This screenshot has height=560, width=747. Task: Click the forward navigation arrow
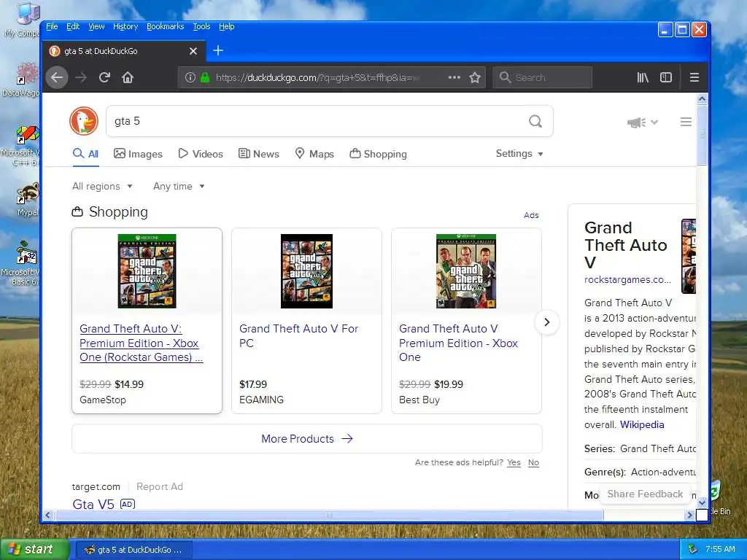point(81,77)
